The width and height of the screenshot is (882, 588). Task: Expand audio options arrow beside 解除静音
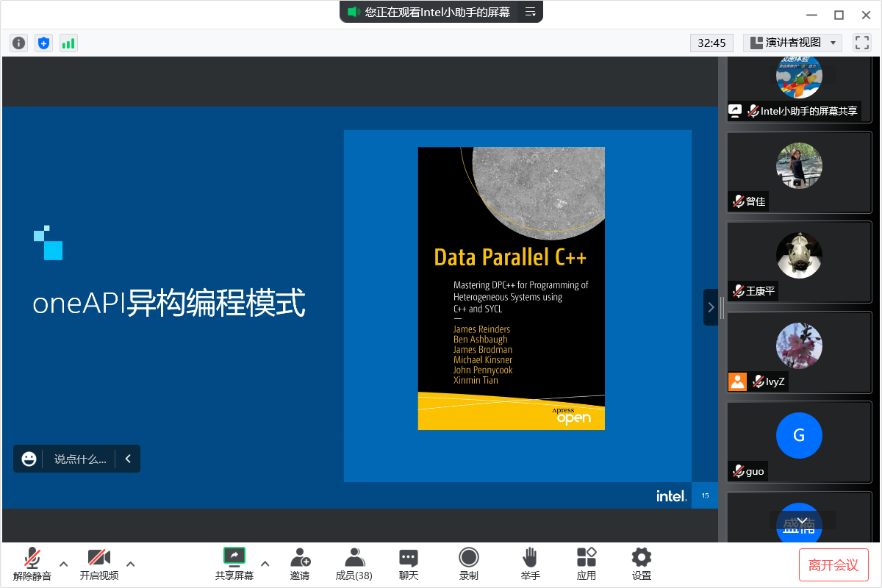pos(64,564)
